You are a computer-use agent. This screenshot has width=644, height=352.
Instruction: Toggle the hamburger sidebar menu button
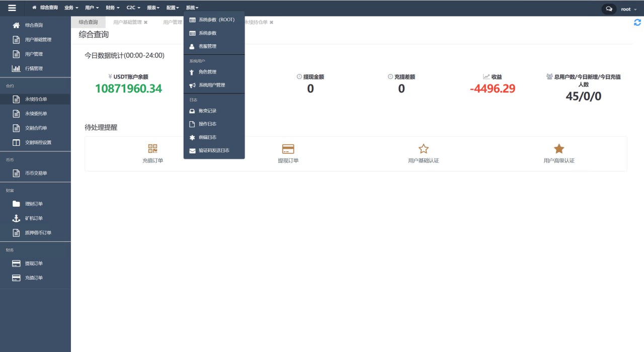[x=12, y=8]
